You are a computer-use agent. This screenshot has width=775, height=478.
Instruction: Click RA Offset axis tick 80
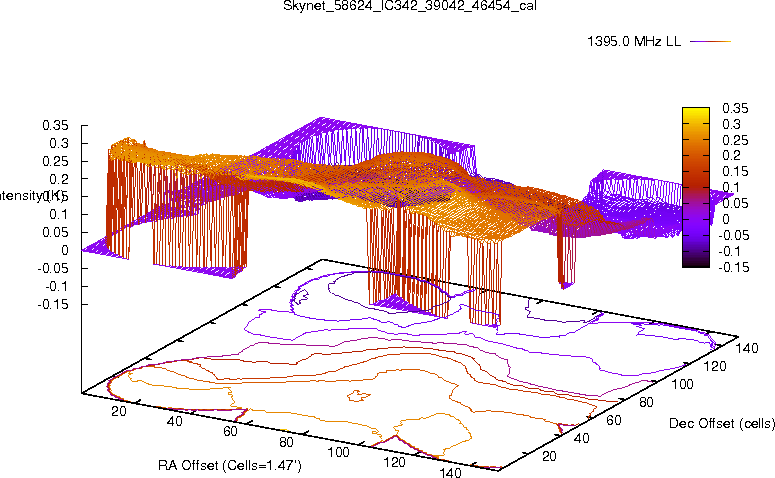pos(286,442)
